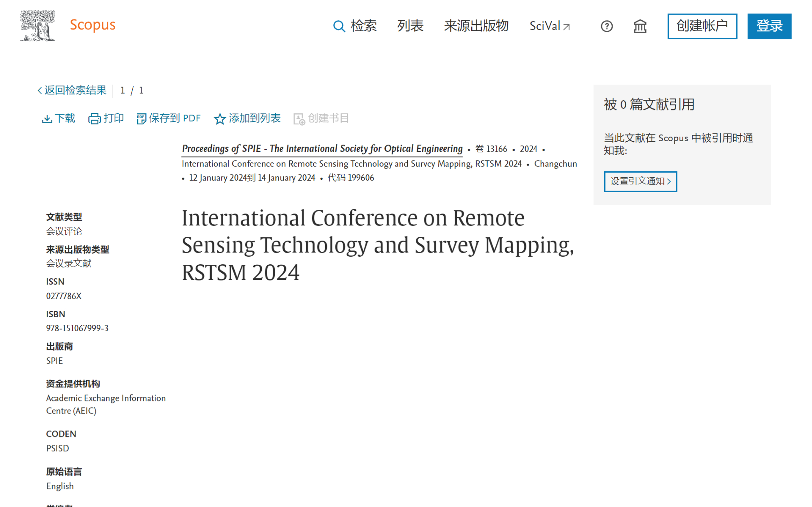Click the 创建帐户 button
Screen dimensions: 812x507
702,26
